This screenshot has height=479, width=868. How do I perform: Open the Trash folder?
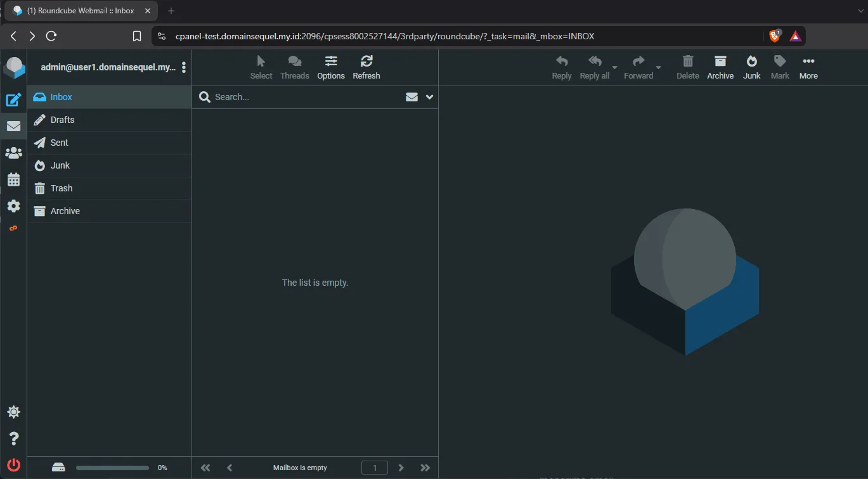pyautogui.click(x=109, y=188)
